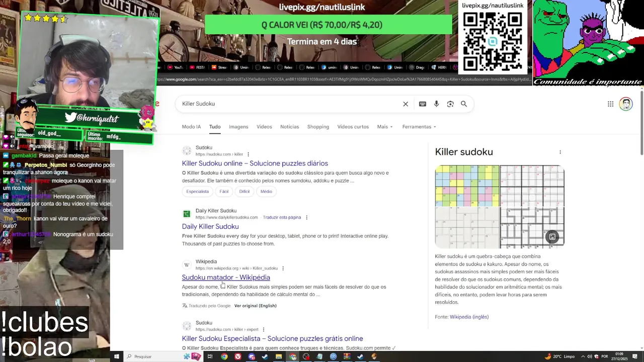Switch to the Vídeos curtos tab
Viewport: 644px width, 362px height.
coord(353,127)
